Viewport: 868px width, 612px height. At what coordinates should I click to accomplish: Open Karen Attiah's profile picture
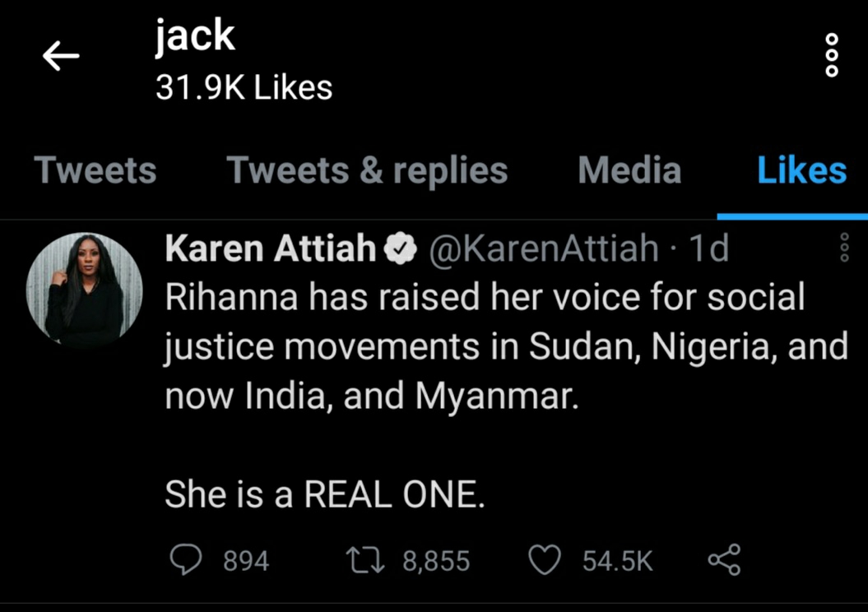coord(85,289)
